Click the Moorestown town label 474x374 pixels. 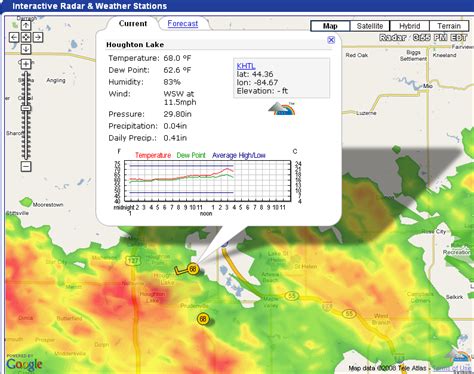point(48,205)
